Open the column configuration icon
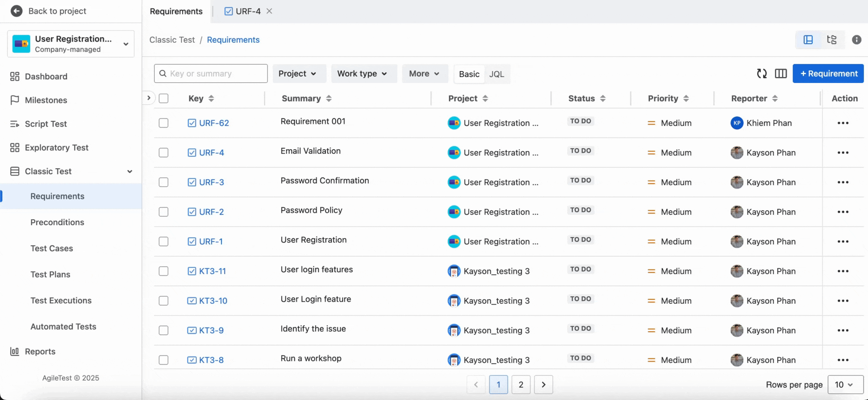The image size is (868, 400). pyautogui.click(x=781, y=73)
